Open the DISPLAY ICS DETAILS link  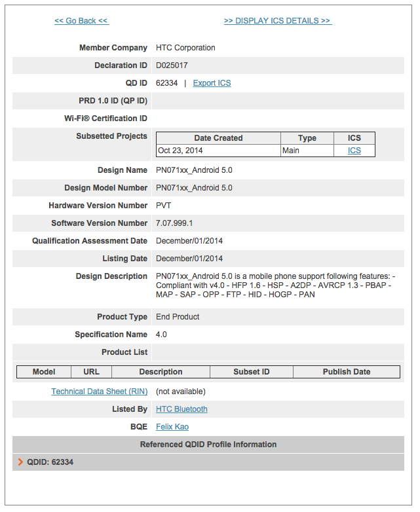(x=278, y=21)
